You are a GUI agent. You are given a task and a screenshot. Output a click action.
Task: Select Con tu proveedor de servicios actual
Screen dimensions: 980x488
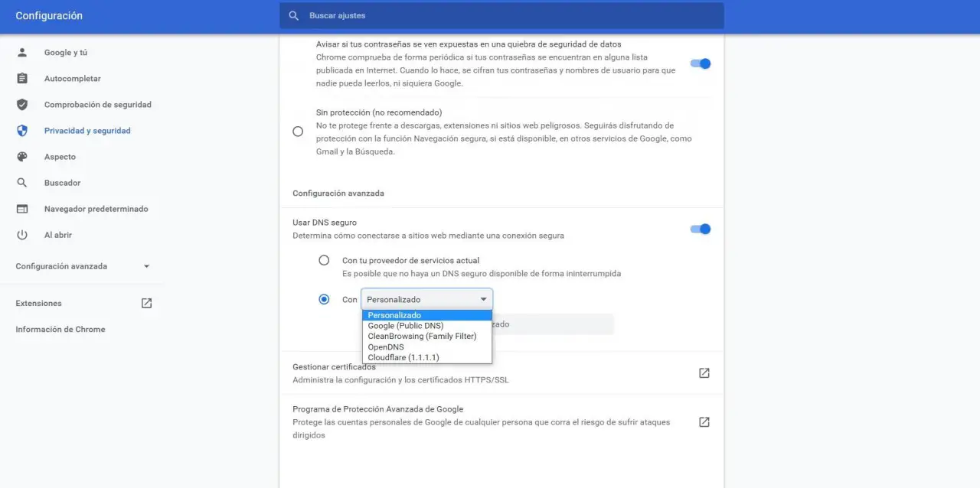pos(324,260)
